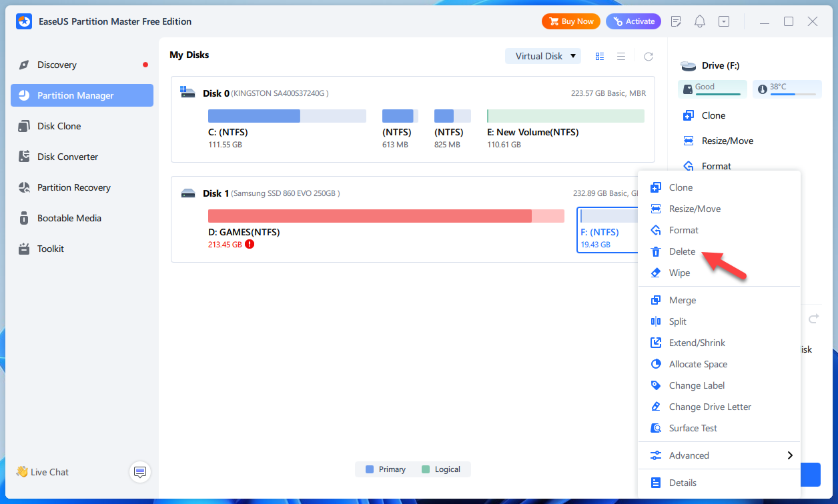Click the redo arrow icon
838x504 pixels.
[x=813, y=319]
